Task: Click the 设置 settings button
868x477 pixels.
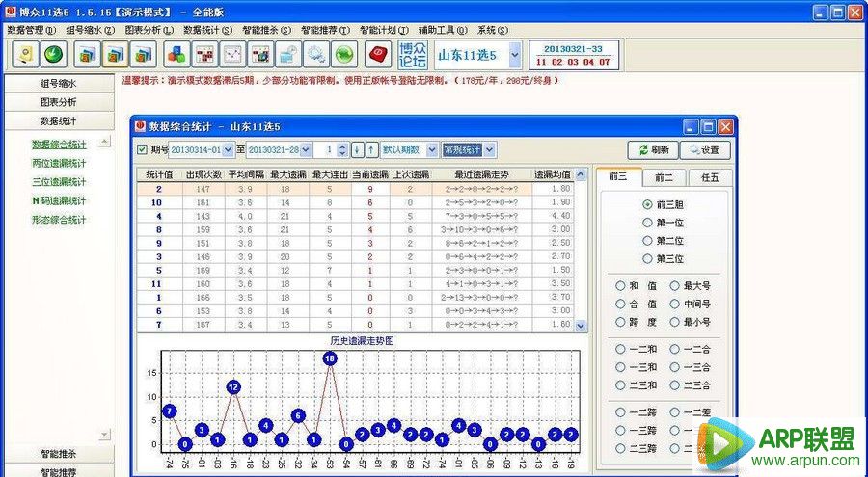Action: point(705,149)
